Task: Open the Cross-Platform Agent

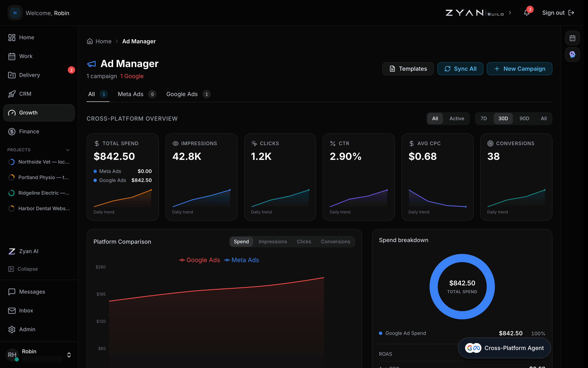Action: pos(504,348)
